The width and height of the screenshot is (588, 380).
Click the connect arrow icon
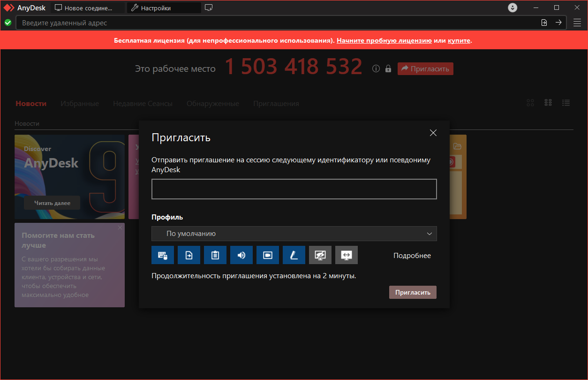pos(558,23)
